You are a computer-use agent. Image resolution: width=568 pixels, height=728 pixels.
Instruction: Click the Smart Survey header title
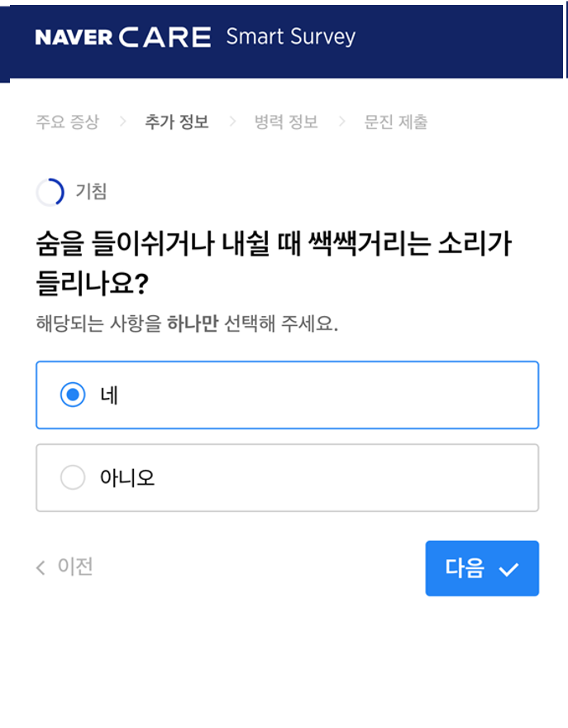click(290, 37)
